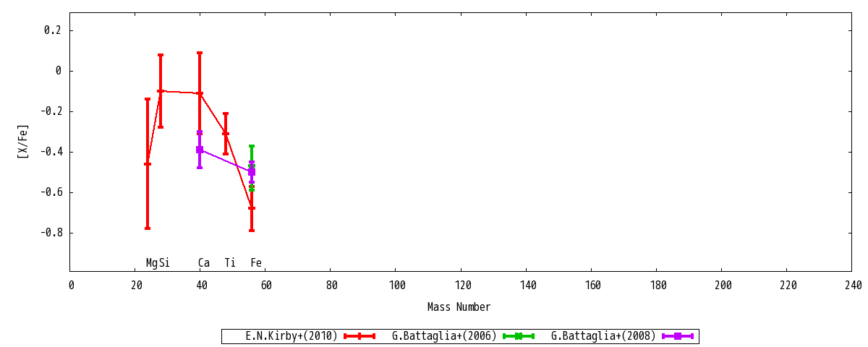This screenshot has height=347, width=868.
Task: Click the purple square marker at Fe
Action: (252, 172)
